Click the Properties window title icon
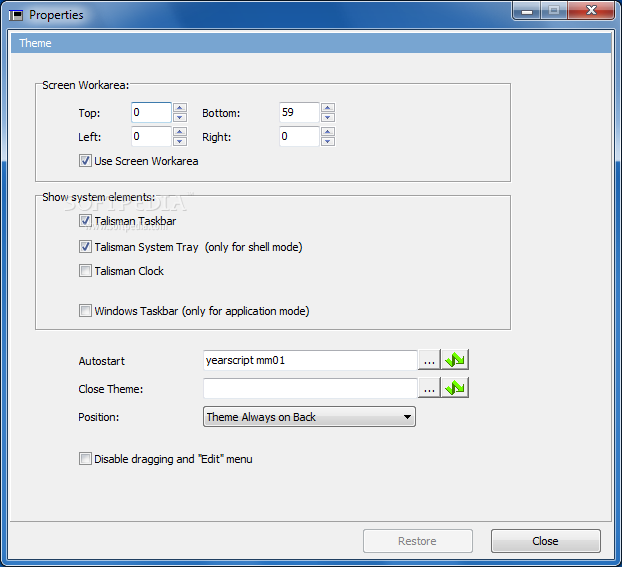Image resolution: width=622 pixels, height=567 pixels. click(x=16, y=15)
